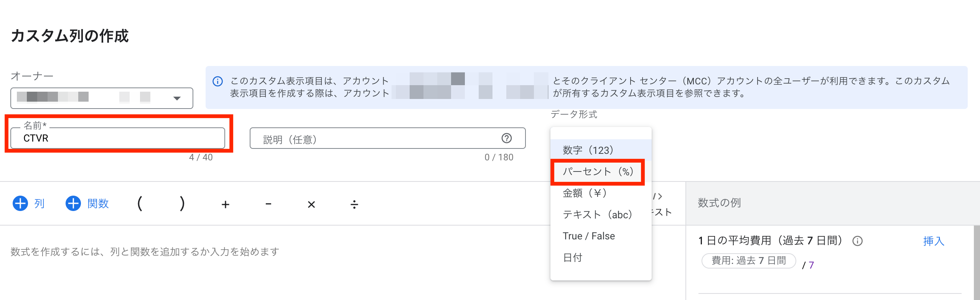The height and width of the screenshot is (300, 980).
Task: Click 挿入 link to insert example formula
Action: pyautogui.click(x=934, y=241)
